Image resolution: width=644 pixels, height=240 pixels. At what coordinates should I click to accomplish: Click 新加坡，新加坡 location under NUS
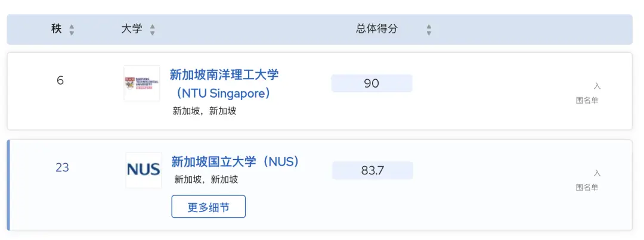tap(206, 179)
